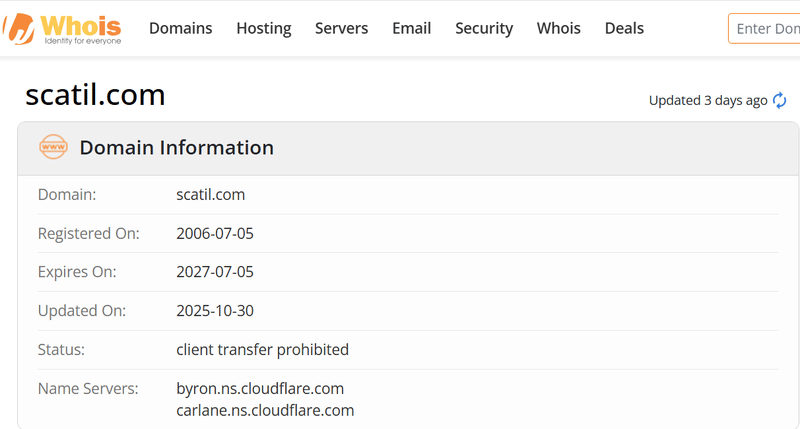Select carlane.ns.cloudflare.com name server

click(265, 411)
